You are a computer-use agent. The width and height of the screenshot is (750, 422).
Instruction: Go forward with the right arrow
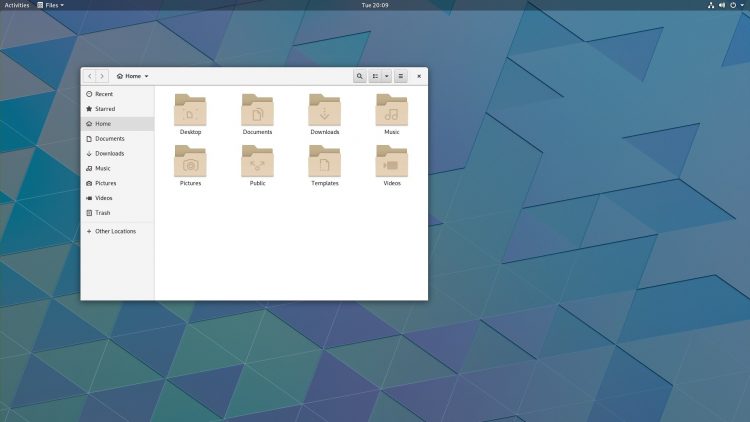(102, 76)
